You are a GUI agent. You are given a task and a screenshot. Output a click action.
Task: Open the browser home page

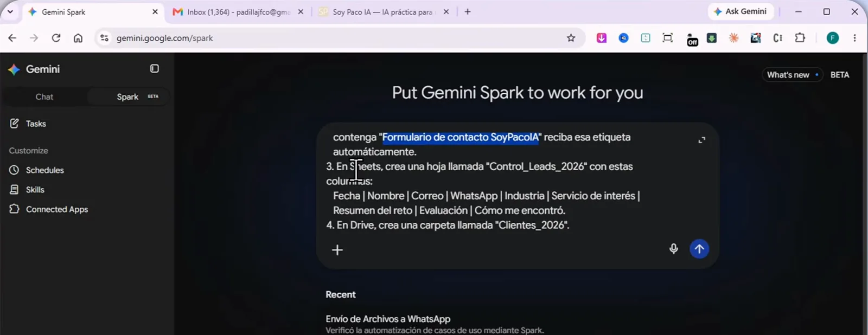(x=78, y=38)
